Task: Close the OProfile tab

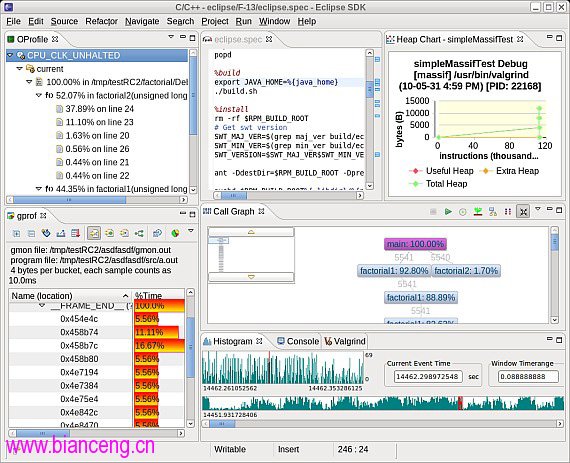Action: 55,39
